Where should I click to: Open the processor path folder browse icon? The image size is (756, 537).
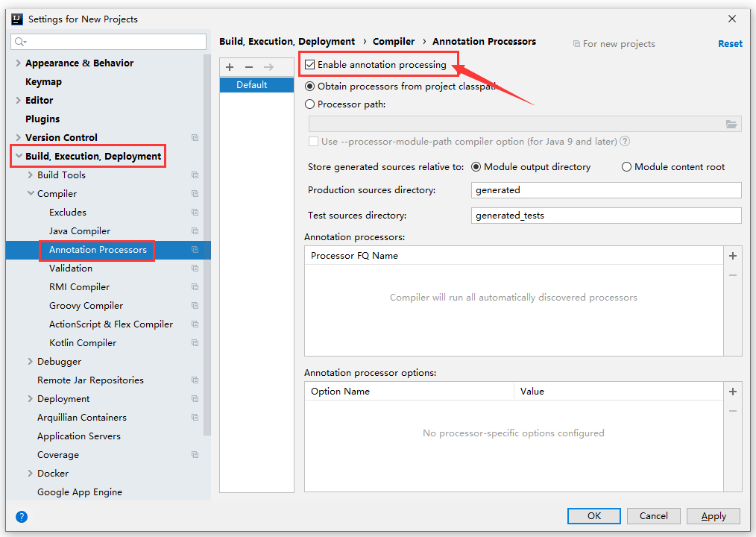(x=731, y=125)
